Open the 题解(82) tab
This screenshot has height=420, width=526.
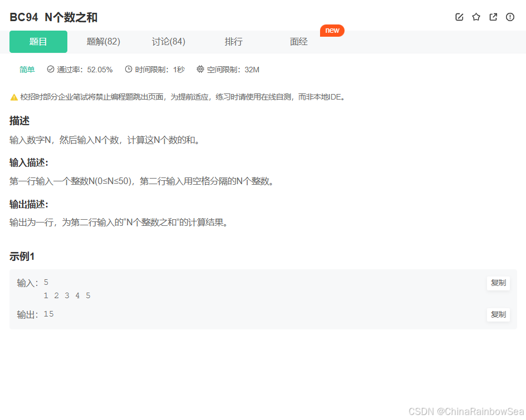[104, 42]
